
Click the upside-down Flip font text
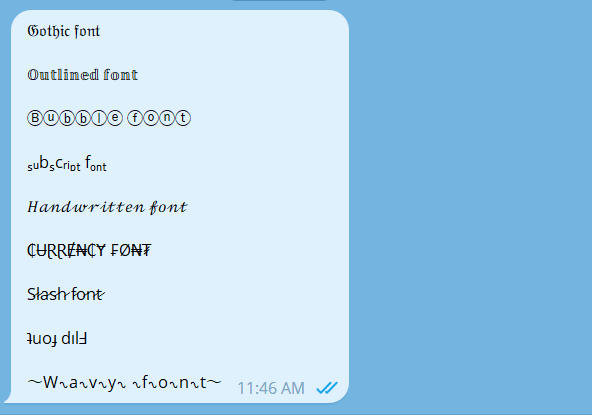(x=57, y=339)
